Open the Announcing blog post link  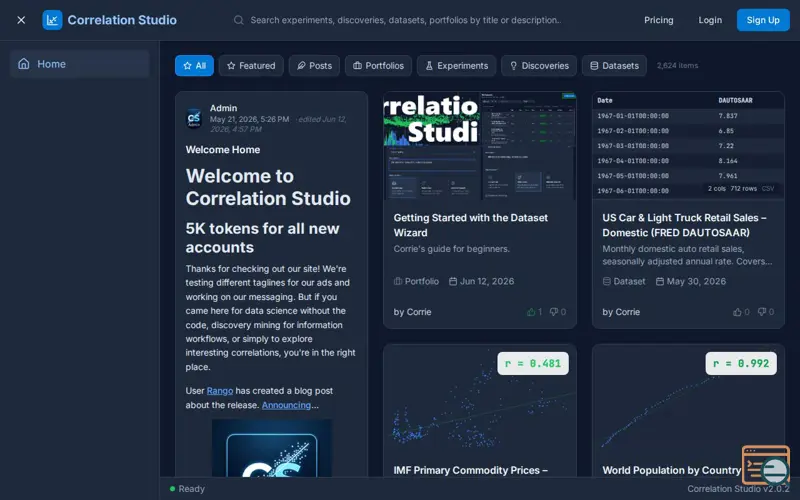click(x=286, y=405)
